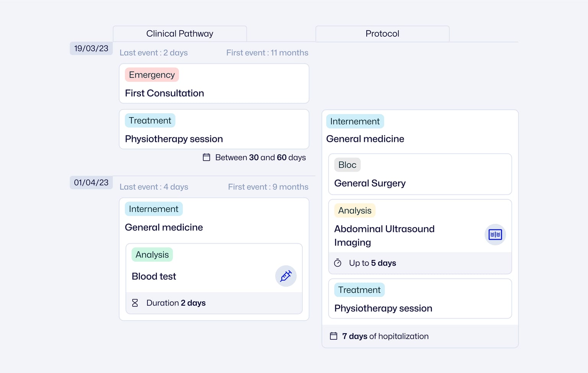Select the First Consultation event card
The width and height of the screenshot is (588, 373).
click(x=214, y=83)
